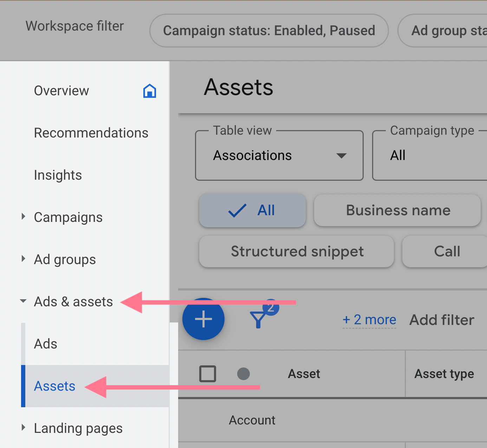Open the Campaign type dropdown
The image size is (487, 448).
429,155
